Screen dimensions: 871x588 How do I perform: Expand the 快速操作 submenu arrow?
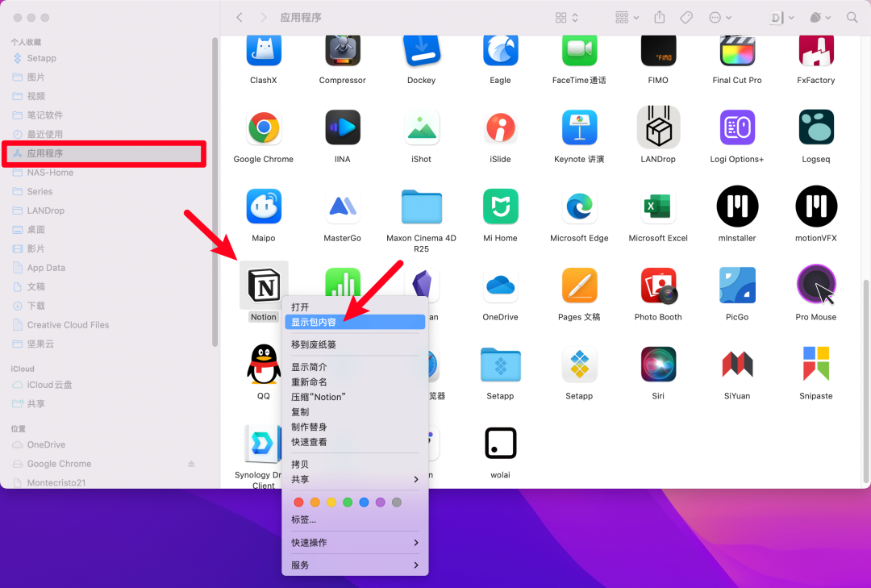(x=415, y=542)
